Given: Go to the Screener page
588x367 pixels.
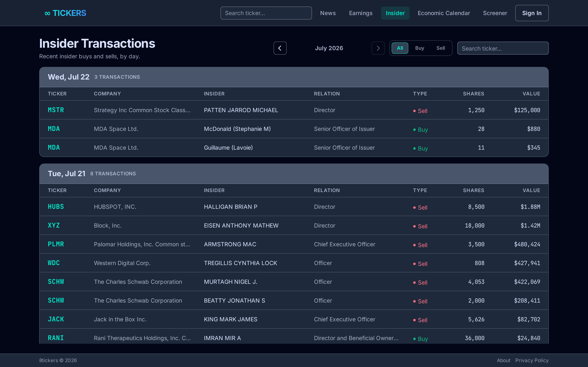Looking at the screenshot, I should [x=495, y=13].
